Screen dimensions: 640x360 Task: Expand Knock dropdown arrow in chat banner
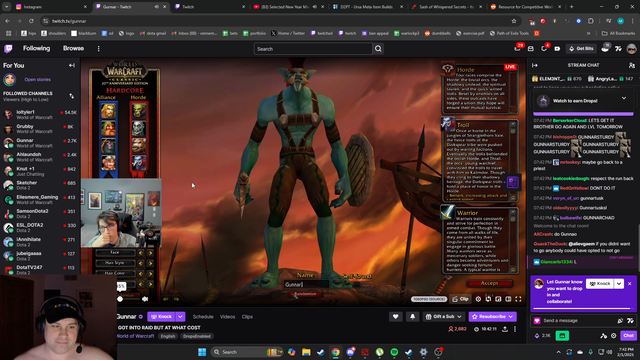click(619, 283)
